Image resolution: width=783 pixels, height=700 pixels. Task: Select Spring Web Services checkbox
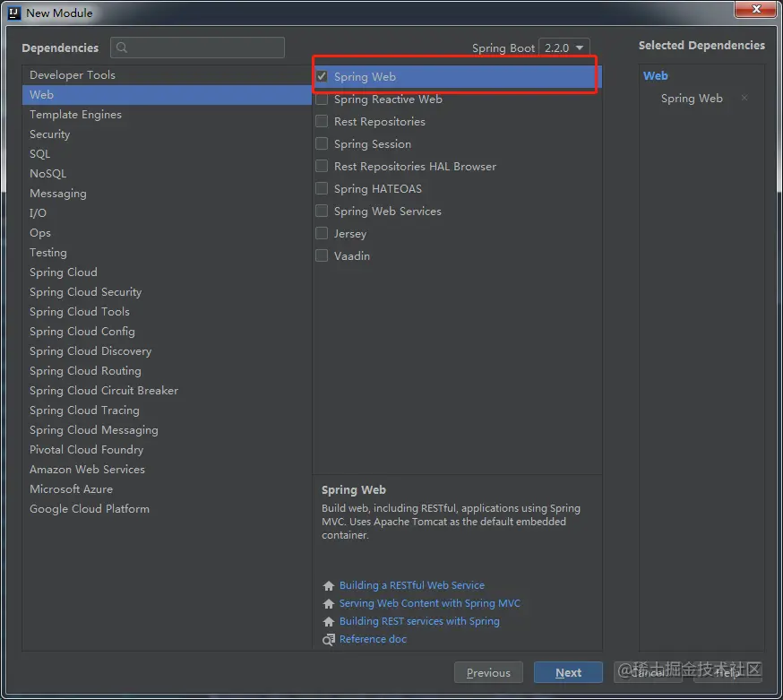coord(323,211)
